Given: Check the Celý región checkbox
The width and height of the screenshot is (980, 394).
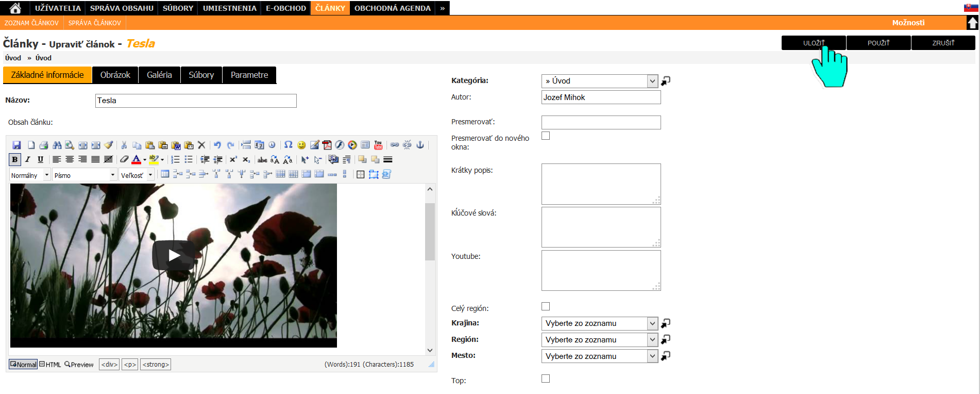Looking at the screenshot, I should pyautogui.click(x=546, y=306).
